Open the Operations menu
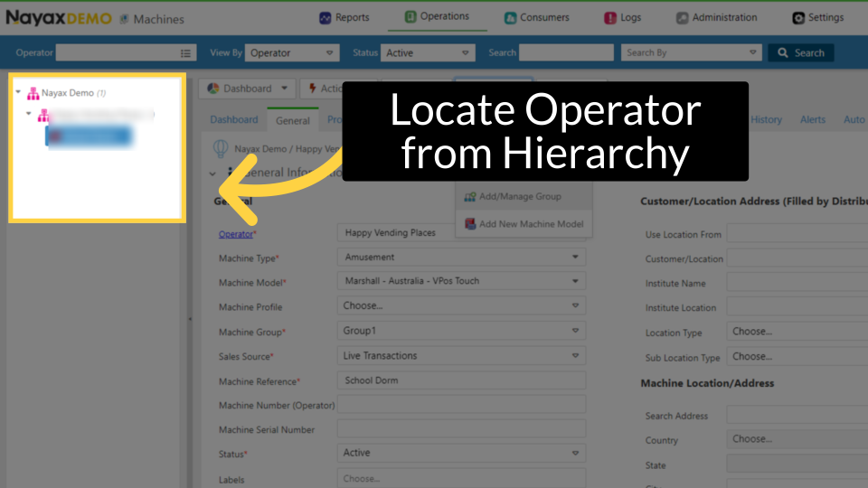 tap(437, 16)
